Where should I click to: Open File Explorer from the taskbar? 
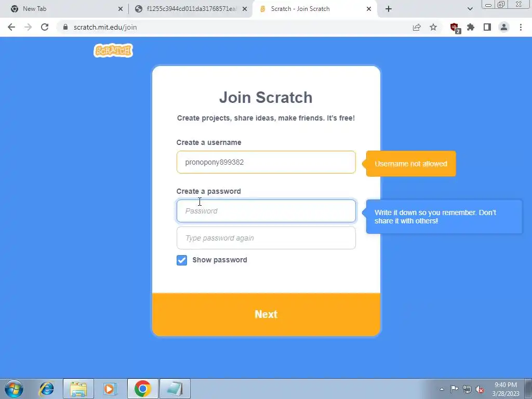[x=78, y=389]
